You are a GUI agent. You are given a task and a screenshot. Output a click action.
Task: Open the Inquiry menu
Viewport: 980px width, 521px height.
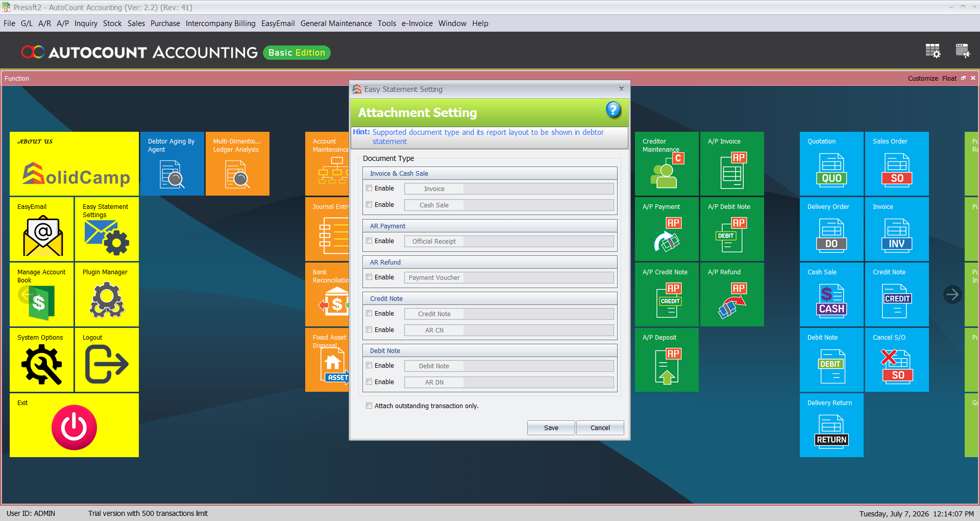86,23
